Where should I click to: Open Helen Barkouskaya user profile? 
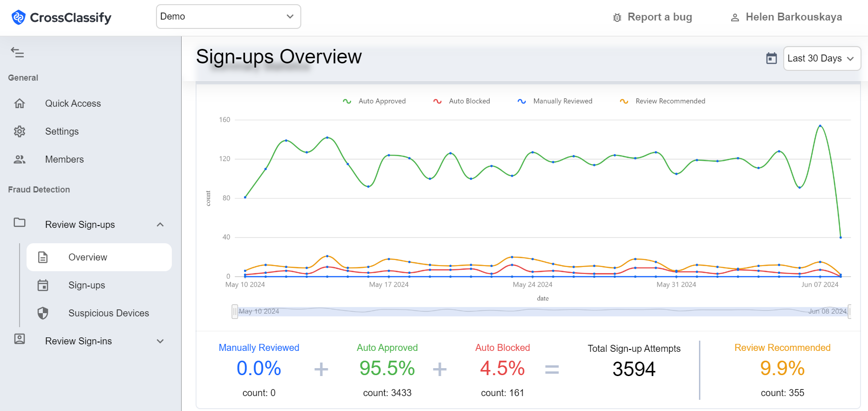point(786,17)
